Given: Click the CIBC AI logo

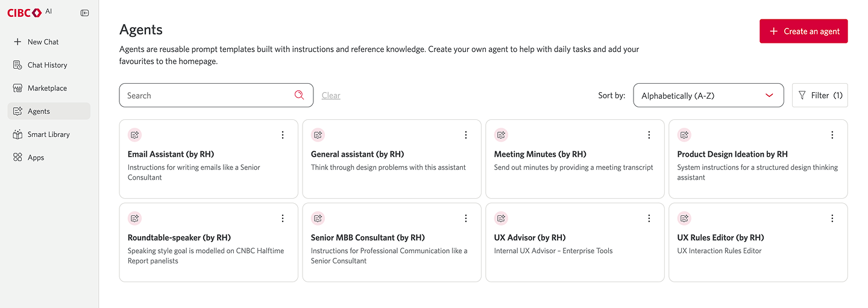Looking at the screenshot, I should [x=30, y=13].
